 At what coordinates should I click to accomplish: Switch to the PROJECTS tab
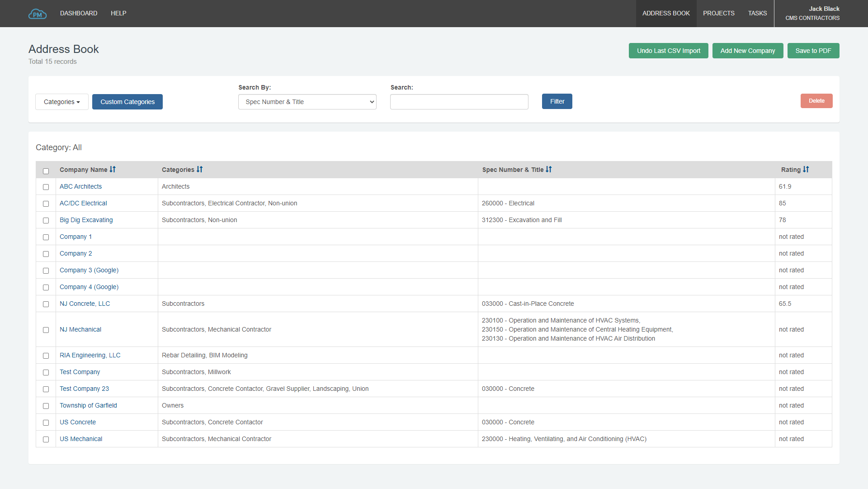[x=718, y=13]
